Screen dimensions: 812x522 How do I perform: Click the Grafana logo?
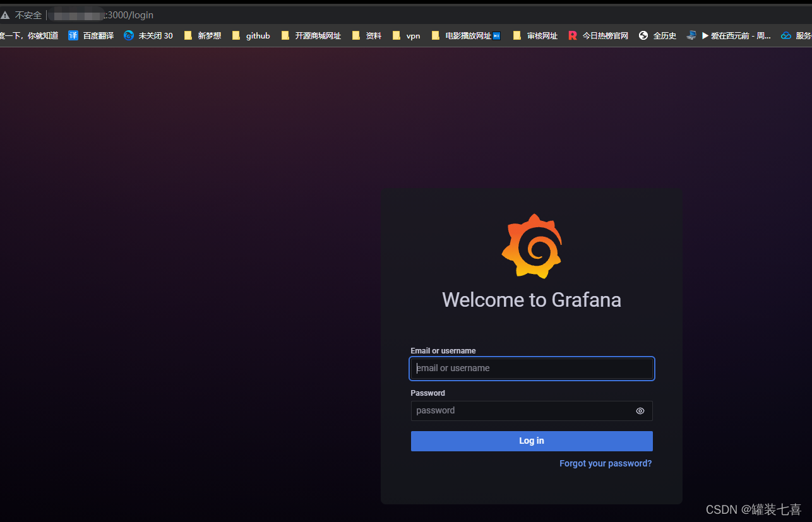[532, 246]
